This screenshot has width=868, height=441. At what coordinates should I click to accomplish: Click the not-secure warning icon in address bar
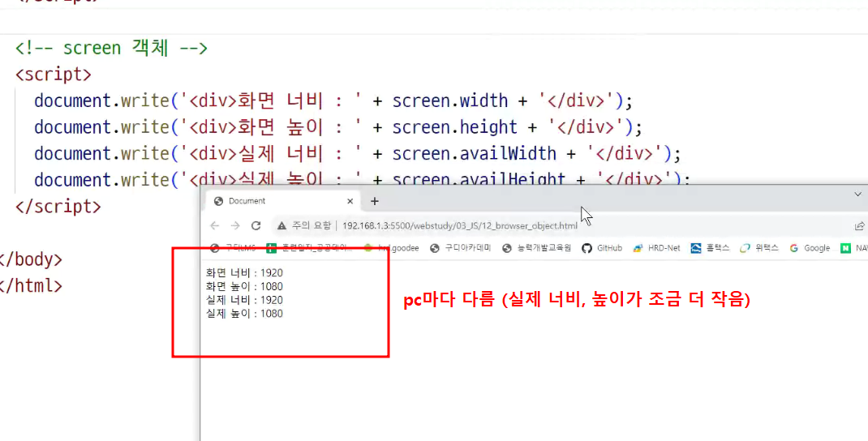coord(281,225)
